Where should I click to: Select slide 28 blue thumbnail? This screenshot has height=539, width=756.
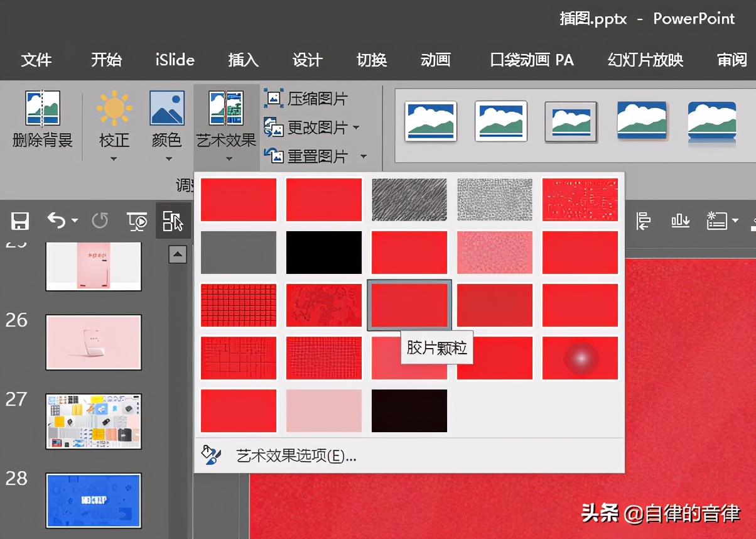(x=94, y=500)
